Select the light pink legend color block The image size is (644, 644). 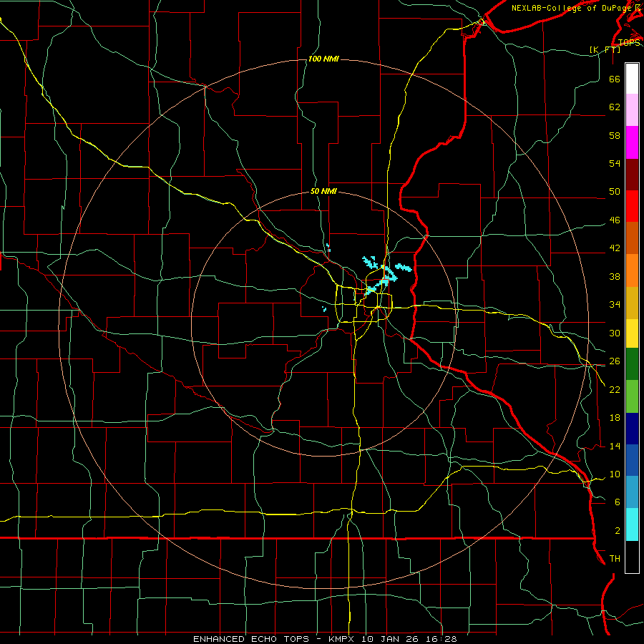pyautogui.click(x=632, y=110)
